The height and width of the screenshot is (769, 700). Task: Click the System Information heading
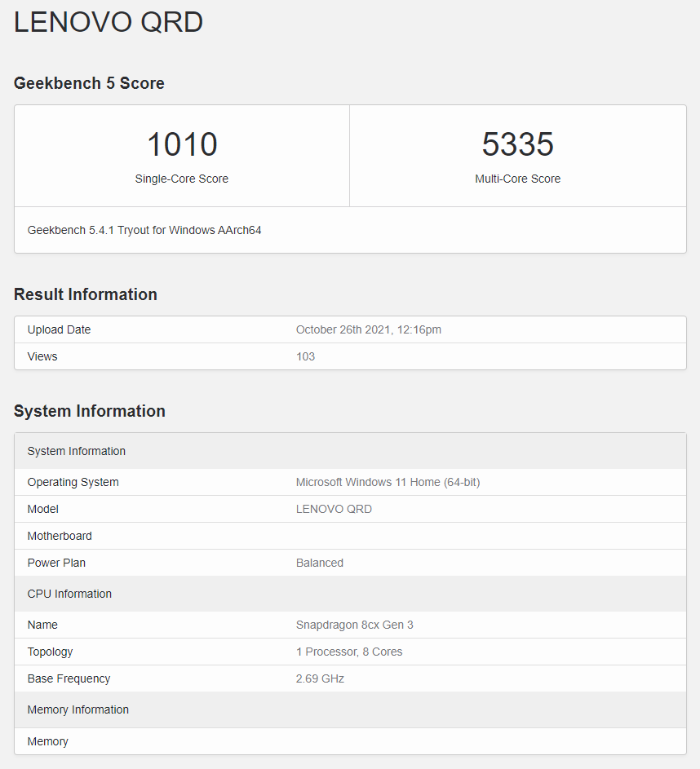(x=90, y=411)
